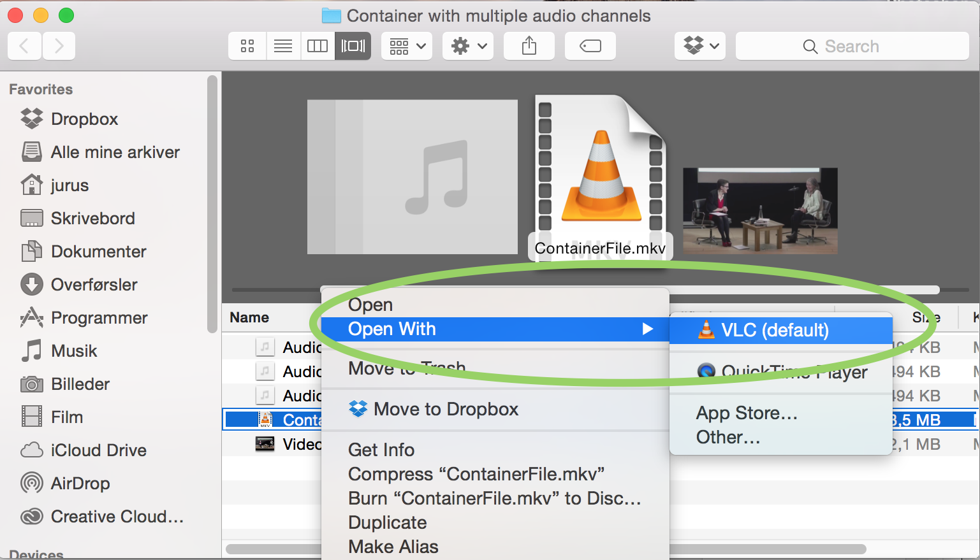Open the Dropbox toolbar dropdown
Screen dimensions: 980x560
click(x=700, y=46)
